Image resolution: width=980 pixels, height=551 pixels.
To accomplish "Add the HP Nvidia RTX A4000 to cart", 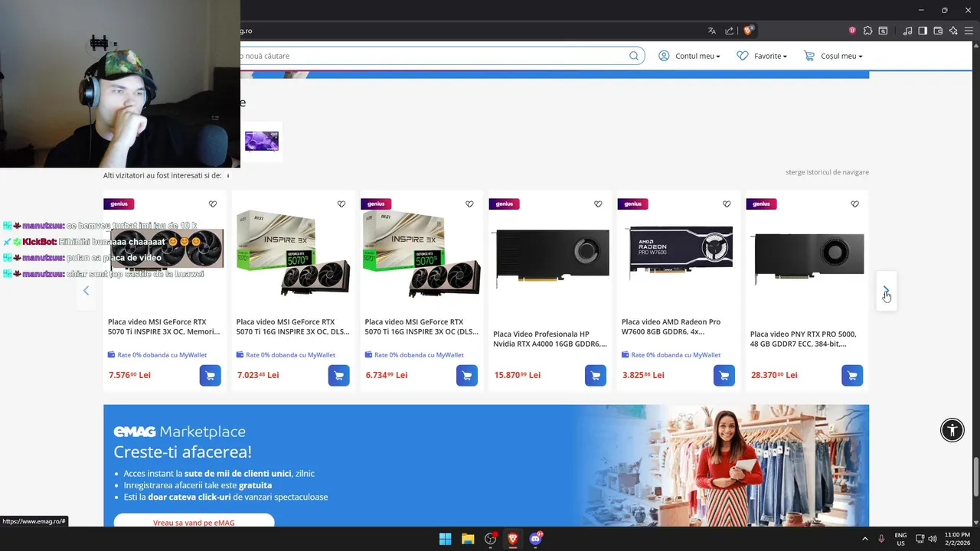I will [x=596, y=375].
